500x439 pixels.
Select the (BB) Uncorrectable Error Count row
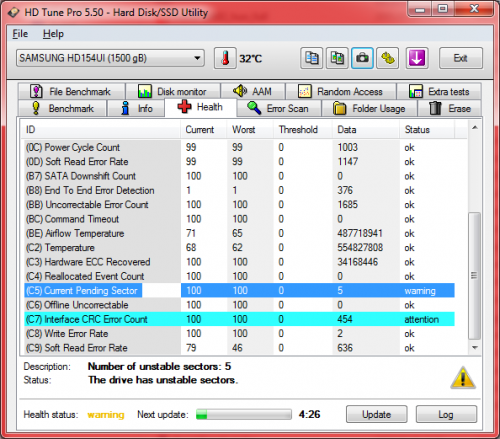pyautogui.click(x=239, y=205)
